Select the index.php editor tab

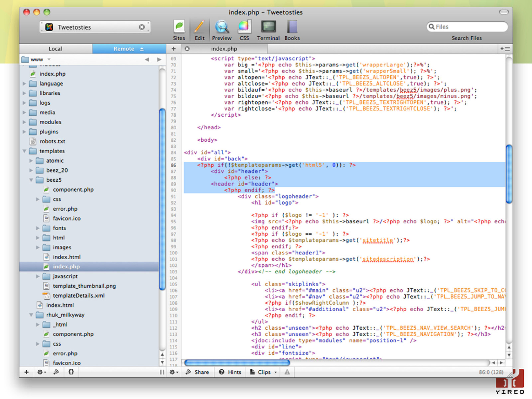[224, 49]
